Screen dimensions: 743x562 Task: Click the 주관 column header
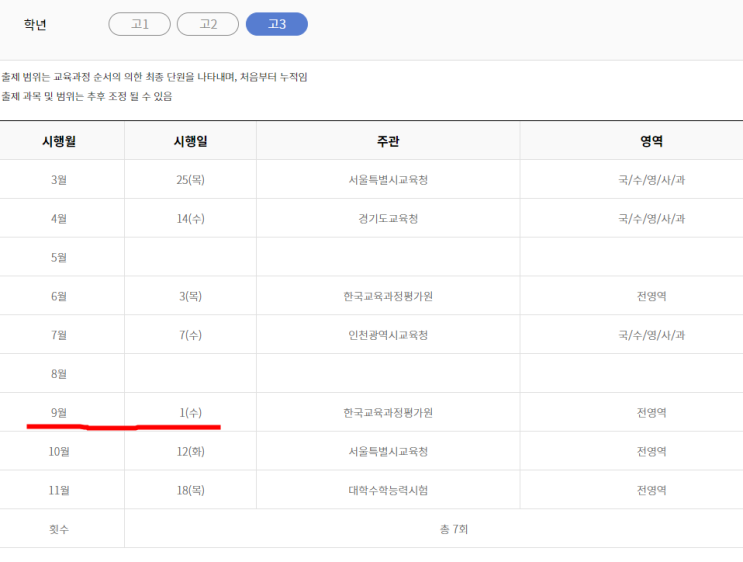[x=388, y=141]
